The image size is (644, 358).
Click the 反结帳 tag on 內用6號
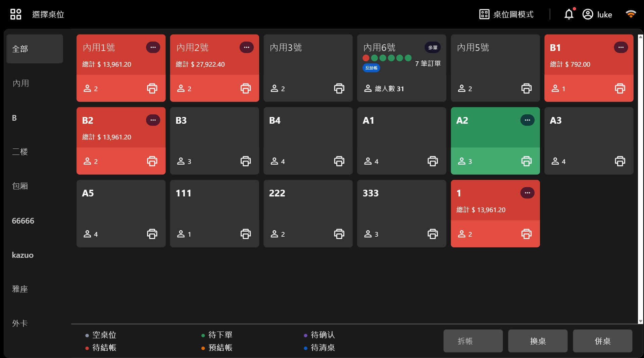371,68
